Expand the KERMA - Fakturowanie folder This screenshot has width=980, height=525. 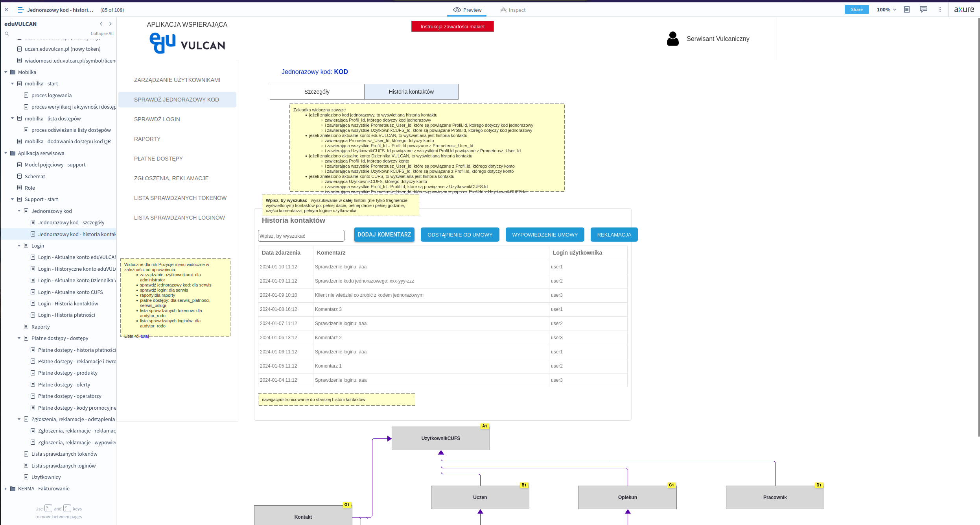point(6,489)
